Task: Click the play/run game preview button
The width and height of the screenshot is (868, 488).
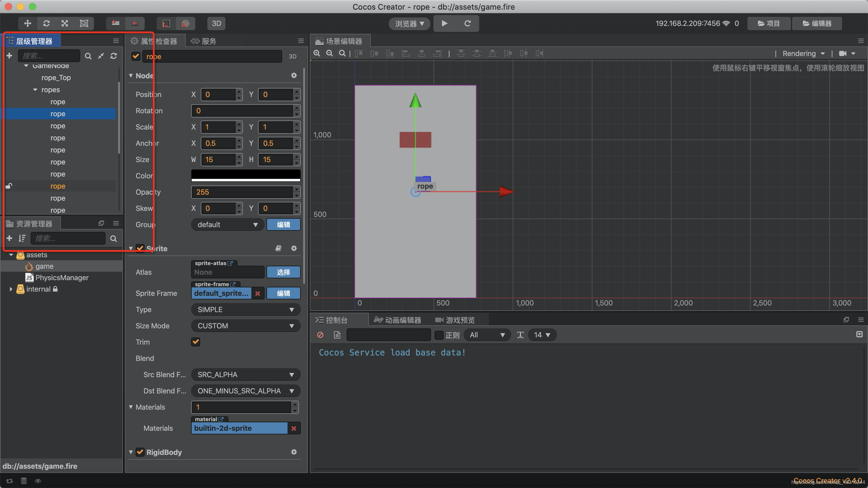Action: click(445, 23)
